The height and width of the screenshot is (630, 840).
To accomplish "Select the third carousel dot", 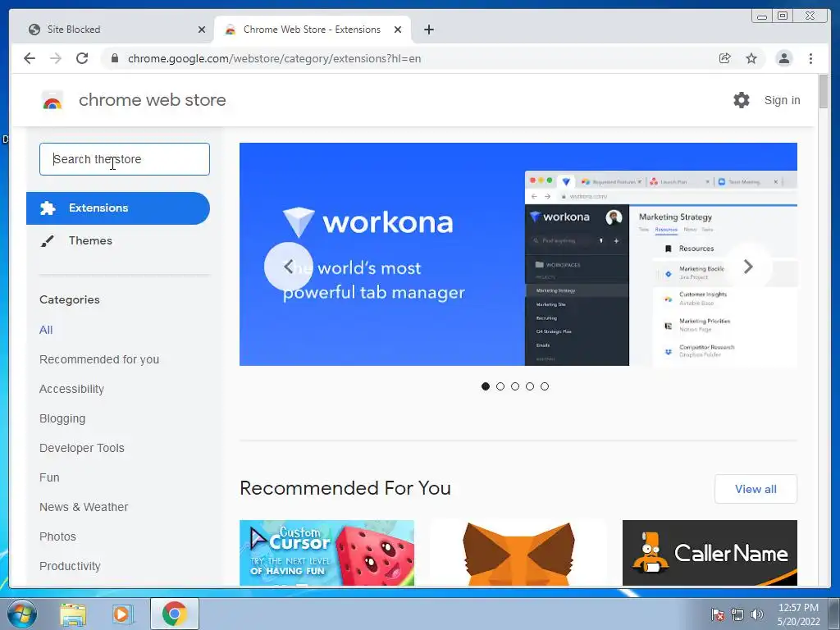I will click(x=515, y=386).
